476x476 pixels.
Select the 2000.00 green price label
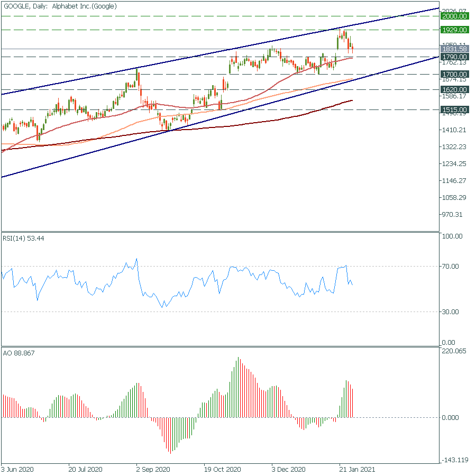454,16
